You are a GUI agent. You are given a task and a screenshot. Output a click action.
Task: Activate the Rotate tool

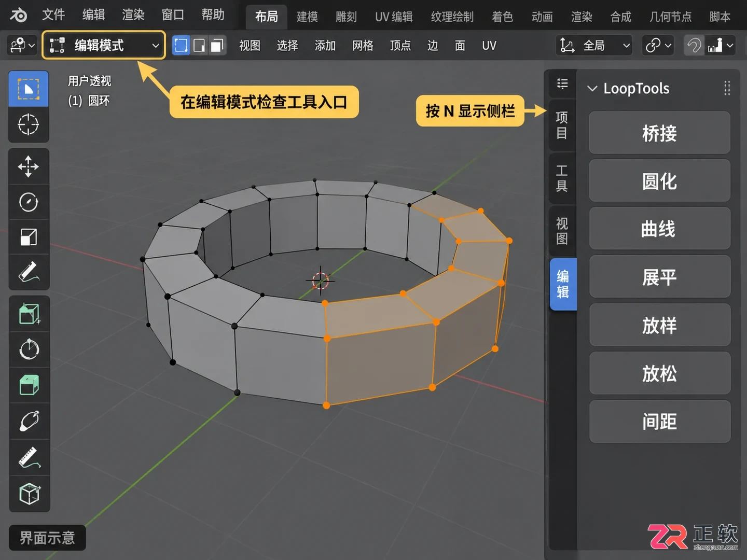click(29, 202)
